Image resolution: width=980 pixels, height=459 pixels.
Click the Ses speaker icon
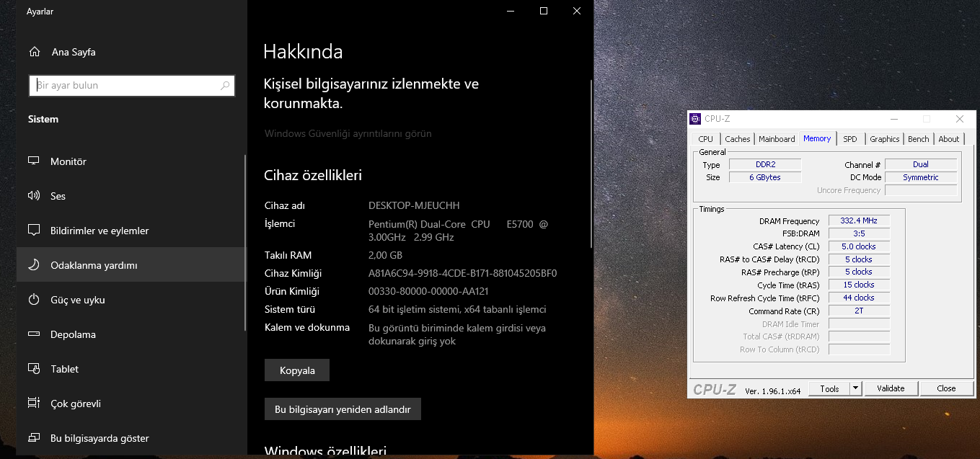click(33, 195)
